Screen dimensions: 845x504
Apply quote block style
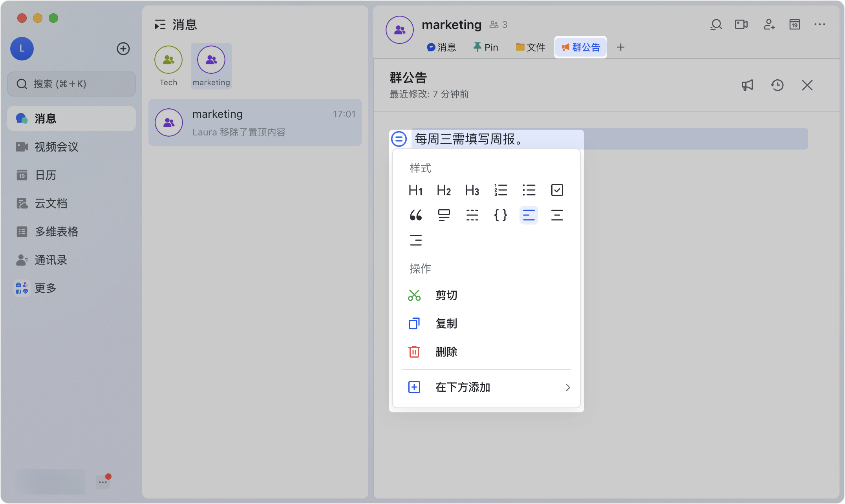point(415,215)
